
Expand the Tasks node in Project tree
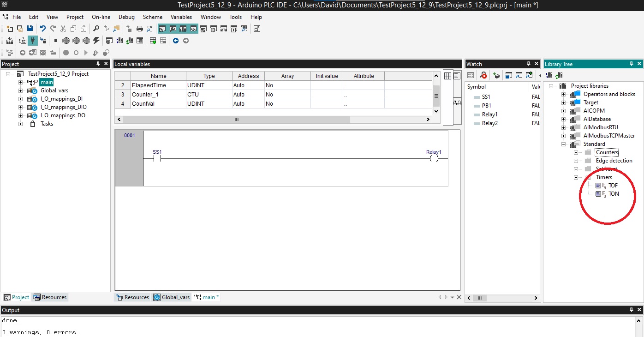click(x=20, y=124)
